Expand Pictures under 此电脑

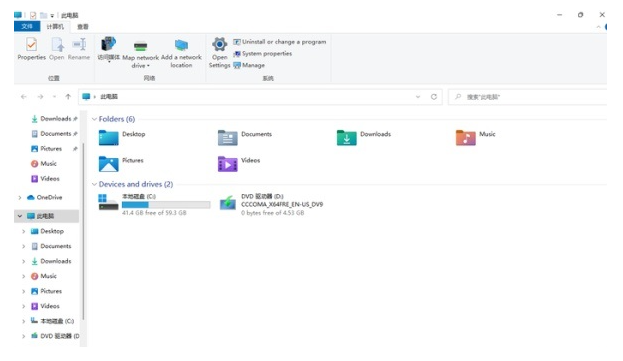click(x=23, y=291)
